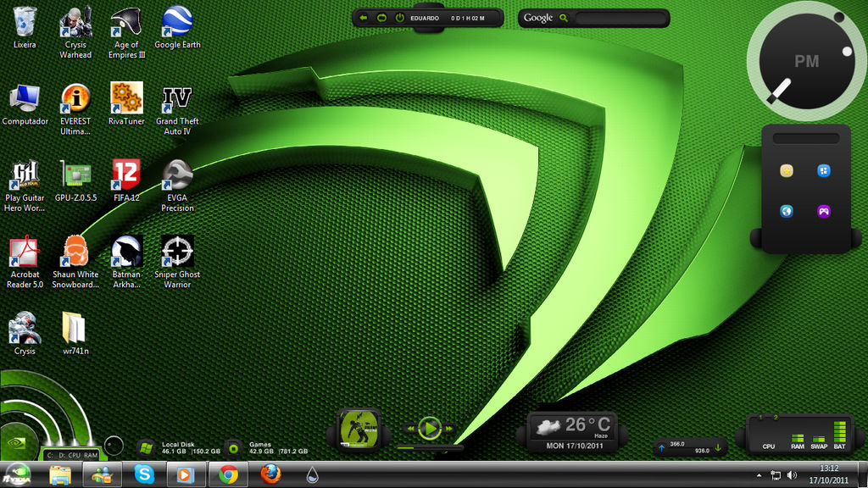
Task: Click the green download arrow on the network gadget
Action: click(x=718, y=447)
